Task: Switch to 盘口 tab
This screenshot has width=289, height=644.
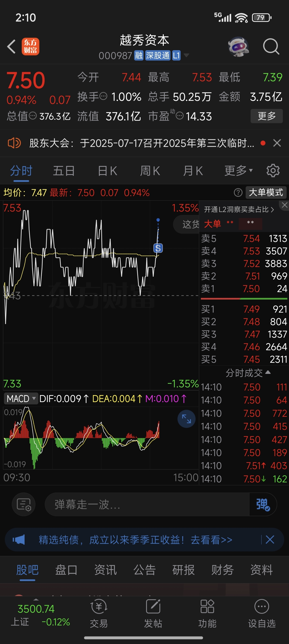Action: (66, 570)
